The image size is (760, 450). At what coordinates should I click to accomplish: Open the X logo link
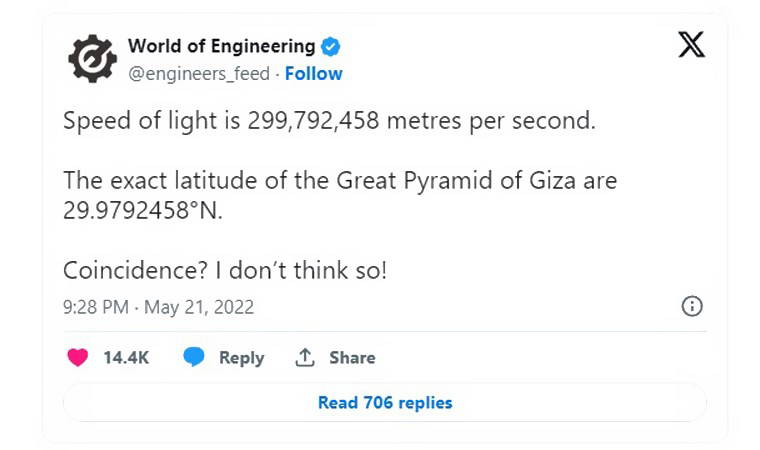pyautogui.click(x=691, y=45)
